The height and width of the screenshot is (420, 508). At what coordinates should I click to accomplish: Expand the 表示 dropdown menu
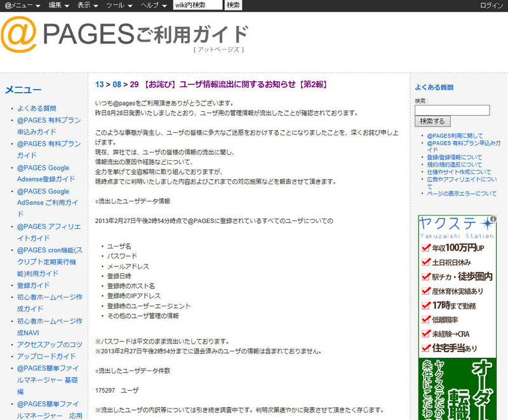coord(88,5)
